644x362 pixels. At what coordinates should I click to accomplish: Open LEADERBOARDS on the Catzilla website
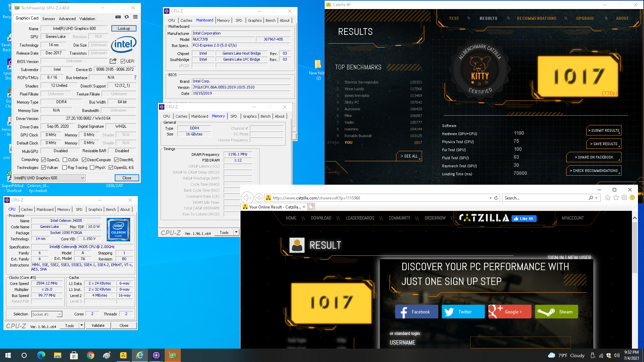(x=360, y=218)
